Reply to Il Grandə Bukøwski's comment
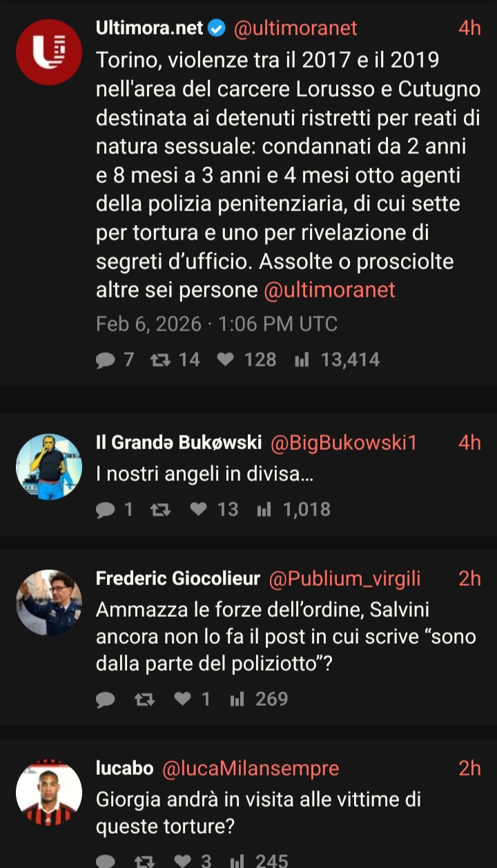This screenshot has width=497, height=868. click(106, 509)
